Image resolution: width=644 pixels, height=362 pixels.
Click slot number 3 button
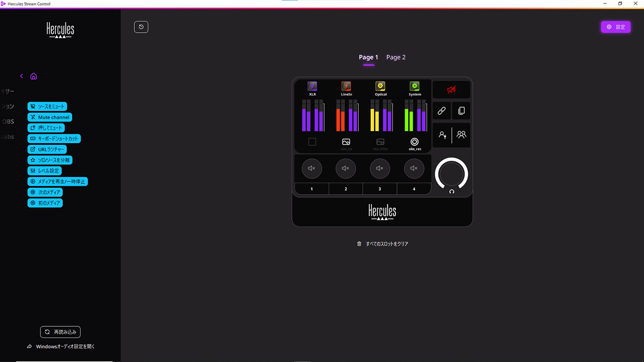pos(380,189)
